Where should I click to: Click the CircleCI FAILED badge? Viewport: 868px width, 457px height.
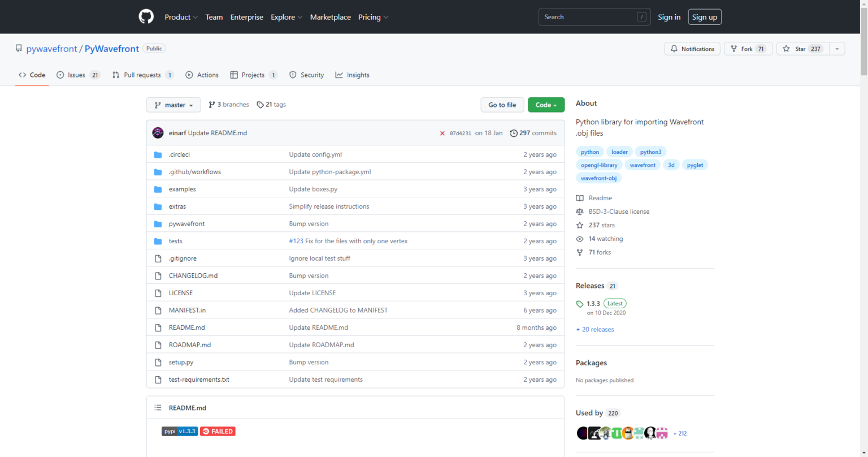click(x=218, y=432)
